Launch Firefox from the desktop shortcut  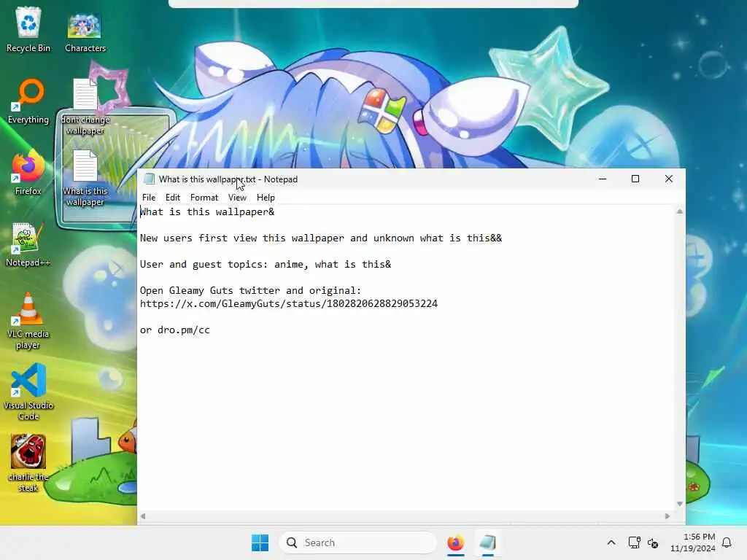[x=28, y=174]
